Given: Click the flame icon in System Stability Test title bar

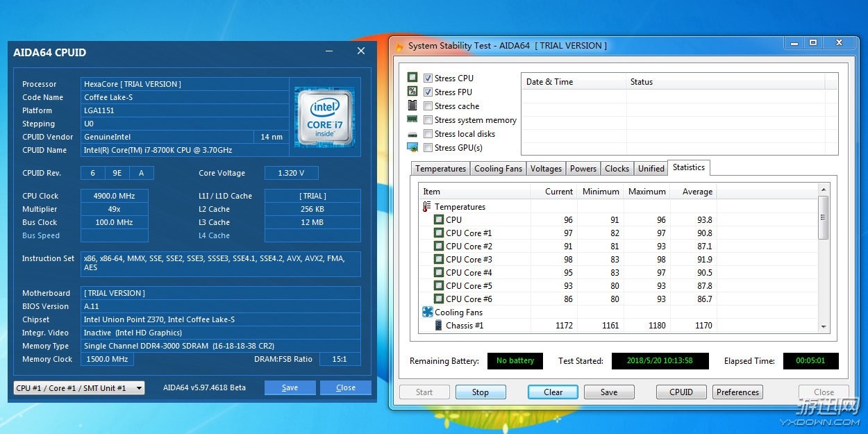Looking at the screenshot, I should [399, 46].
